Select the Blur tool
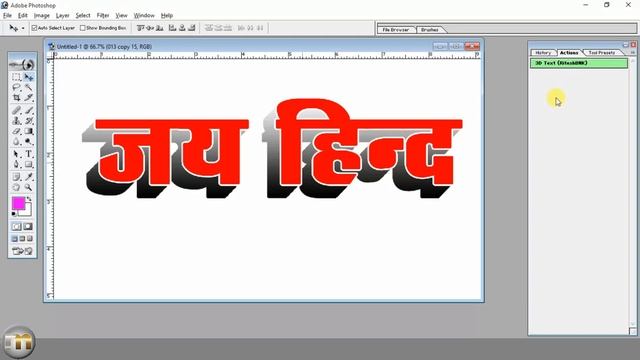The width and height of the screenshot is (640, 360). [16, 142]
